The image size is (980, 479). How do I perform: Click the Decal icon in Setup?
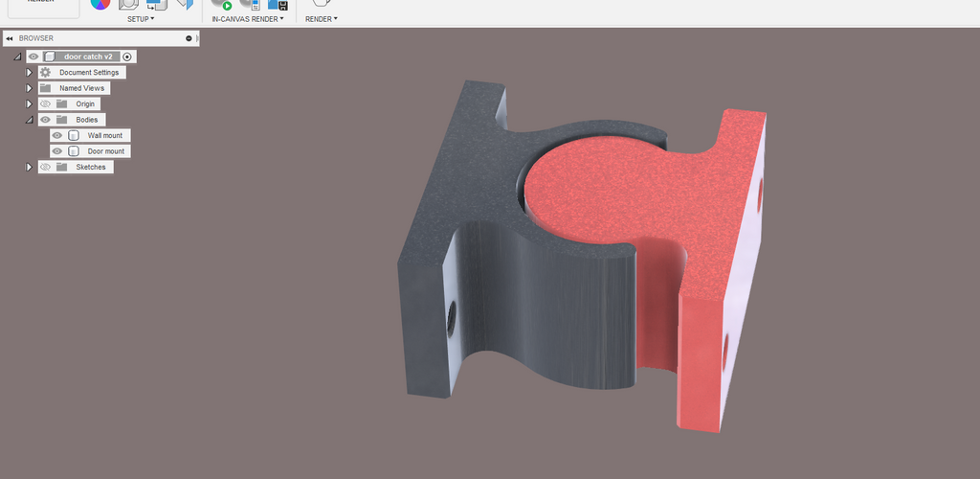(x=185, y=5)
